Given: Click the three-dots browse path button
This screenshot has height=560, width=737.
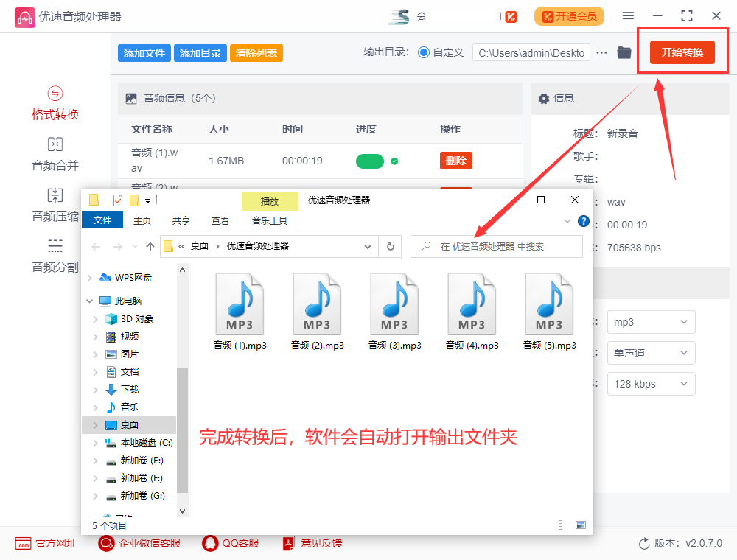Looking at the screenshot, I should tap(601, 52).
